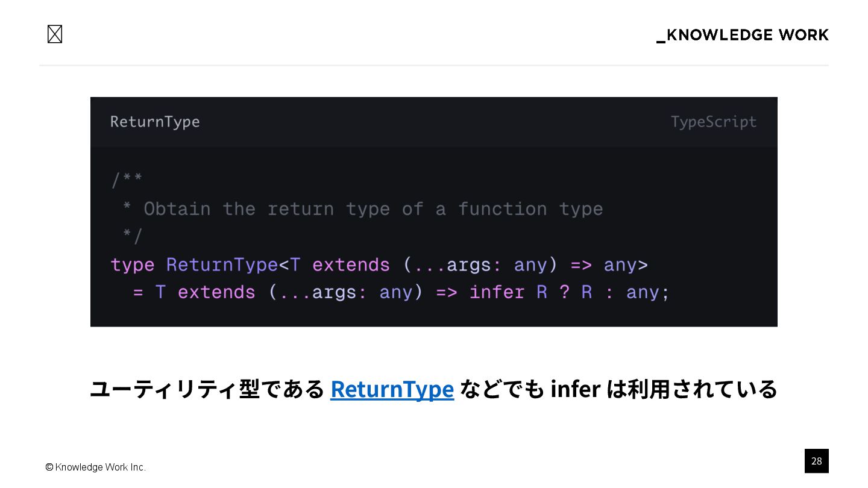The height and width of the screenshot is (488, 868).
Task: Select the ReturnType code block title
Action: pos(155,122)
